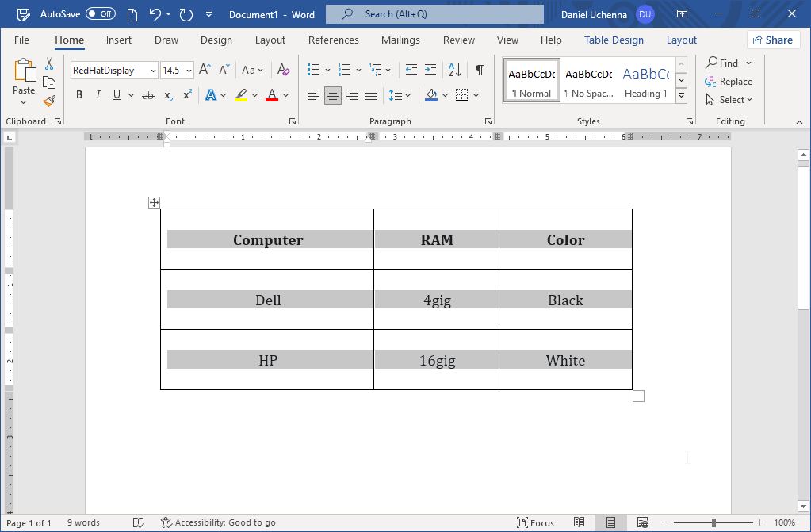The image size is (811, 532).
Task: Click the Format Painter brush icon
Action: coord(49,101)
